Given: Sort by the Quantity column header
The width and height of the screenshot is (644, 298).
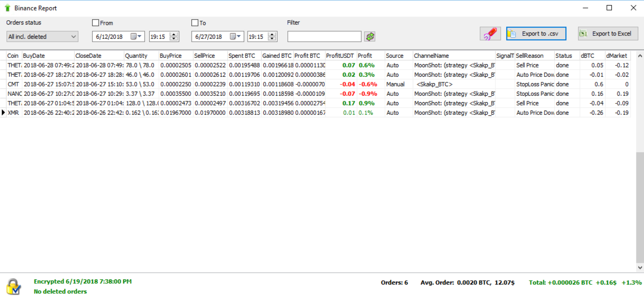Looking at the screenshot, I should (142, 56).
